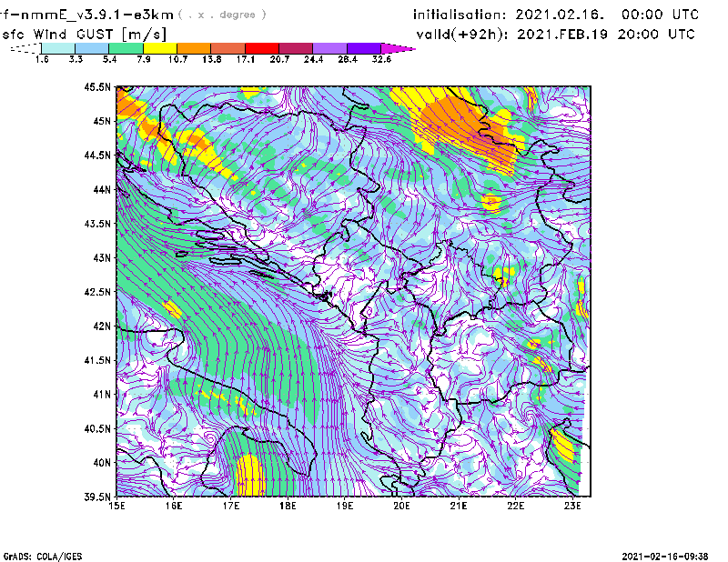Click the salmon 13.8–17.1 legend swatch

[x=228, y=48]
